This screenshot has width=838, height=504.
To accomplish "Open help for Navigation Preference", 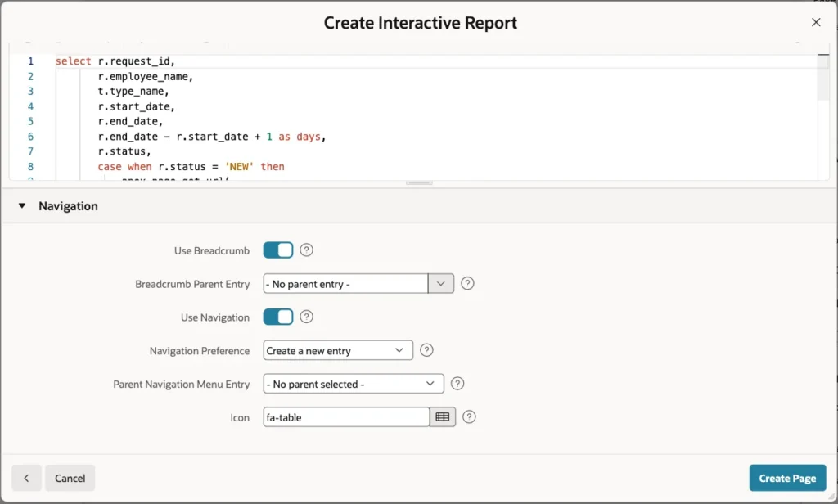I will [x=426, y=350].
